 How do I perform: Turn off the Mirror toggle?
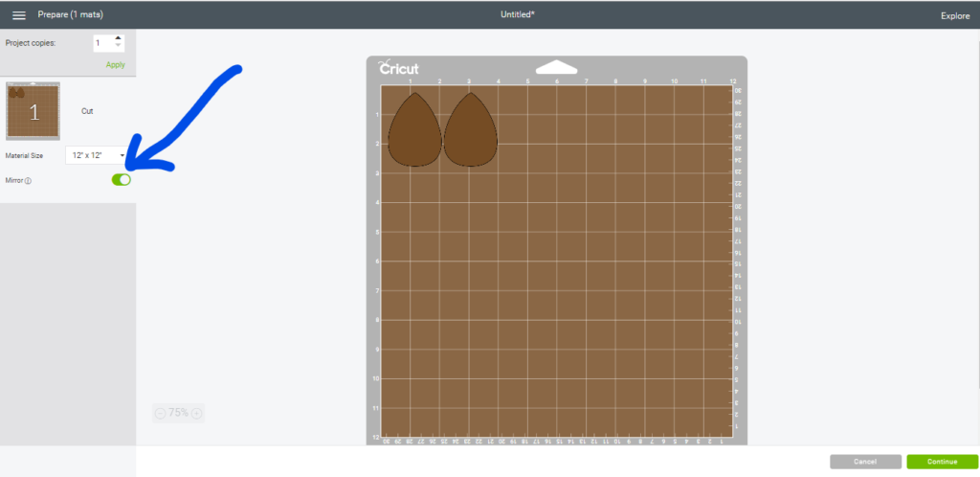(x=121, y=179)
